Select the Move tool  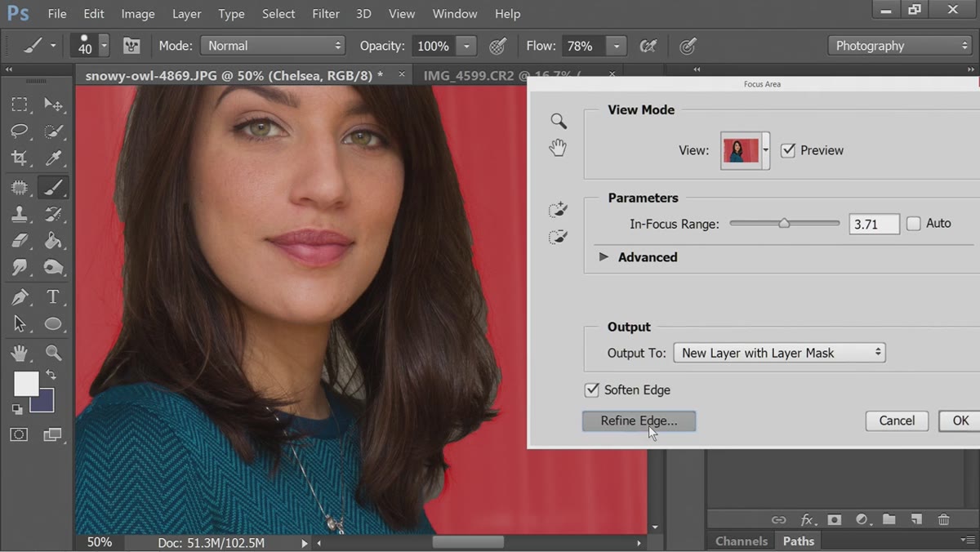coord(53,105)
